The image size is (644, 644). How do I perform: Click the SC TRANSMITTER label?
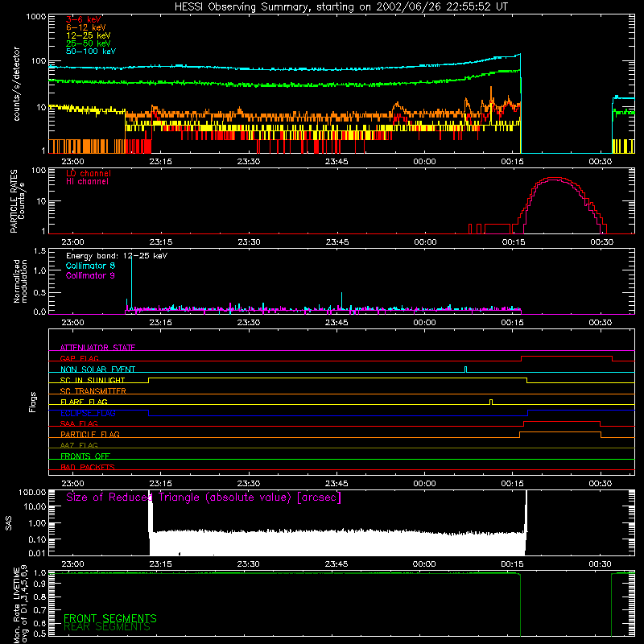coord(93,391)
